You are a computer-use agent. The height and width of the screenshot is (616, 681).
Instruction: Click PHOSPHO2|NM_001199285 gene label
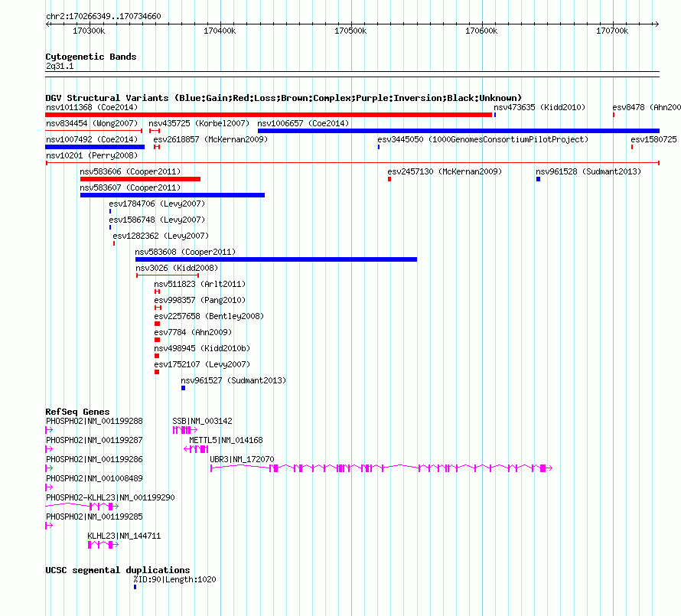pyautogui.click(x=94, y=517)
